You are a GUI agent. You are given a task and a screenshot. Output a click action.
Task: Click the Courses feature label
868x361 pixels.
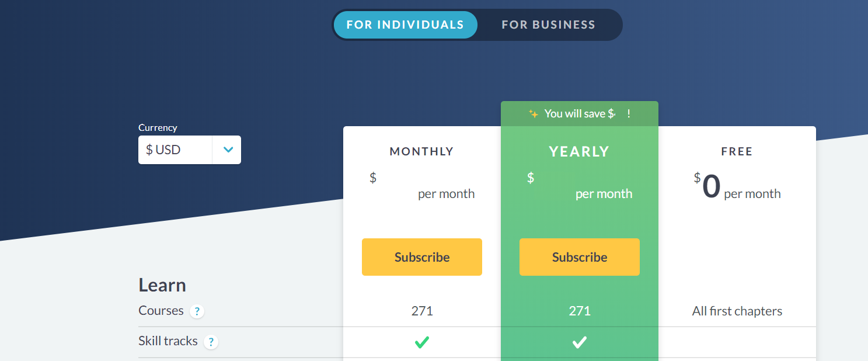pyautogui.click(x=161, y=311)
